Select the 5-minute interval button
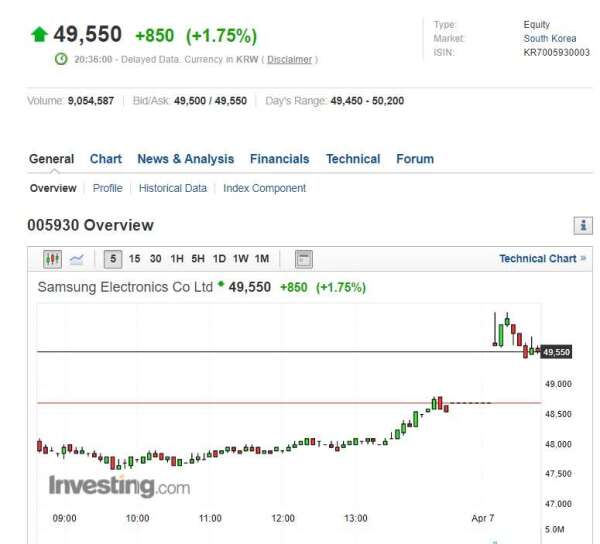The width and height of the screenshot is (600, 544). pyautogui.click(x=113, y=259)
